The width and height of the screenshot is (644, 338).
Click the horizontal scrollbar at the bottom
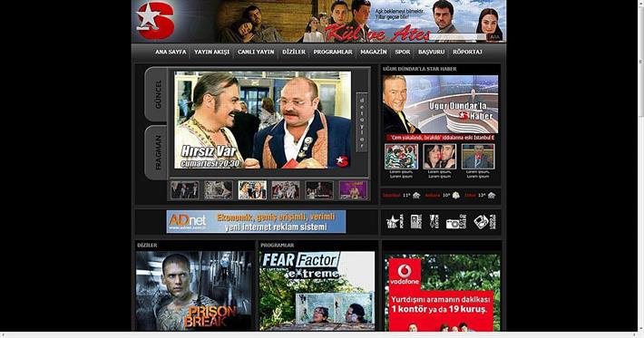click(x=318, y=334)
